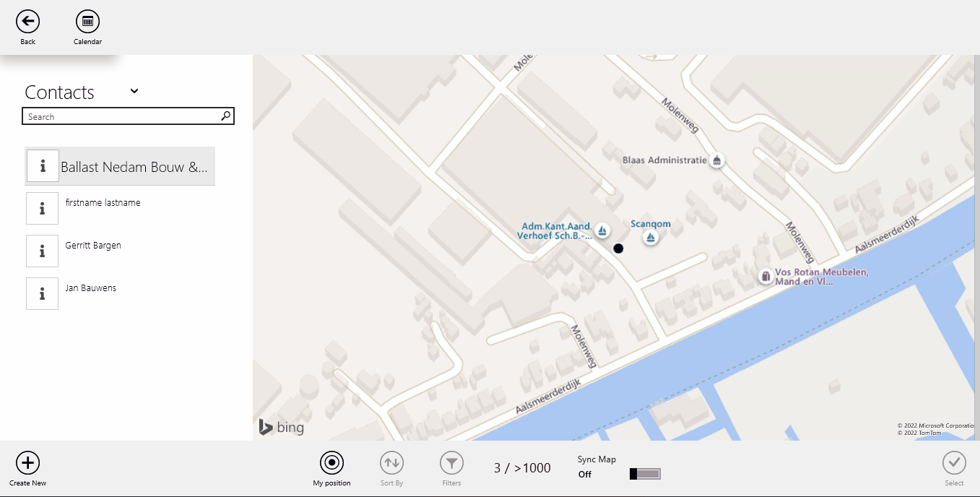Click the Scanqom map marker
Image resolution: width=980 pixels, height=497 pixels.
coord(651,237)
